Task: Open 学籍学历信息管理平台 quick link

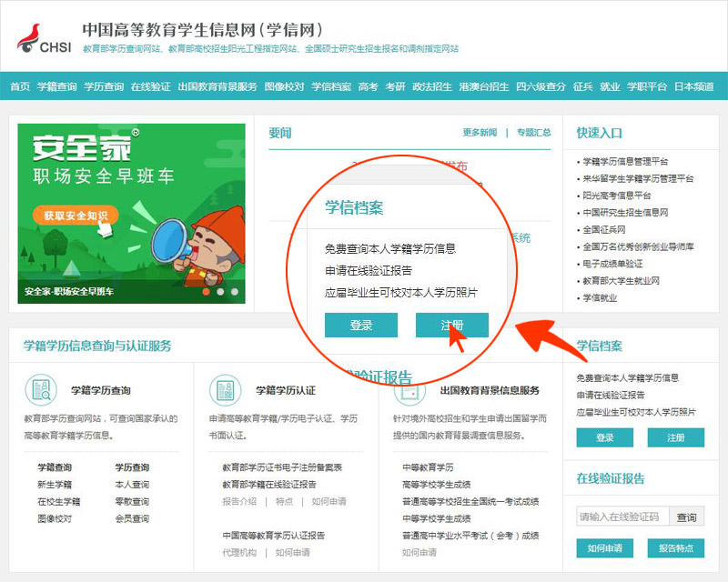Action: click(x=625, y=162)
